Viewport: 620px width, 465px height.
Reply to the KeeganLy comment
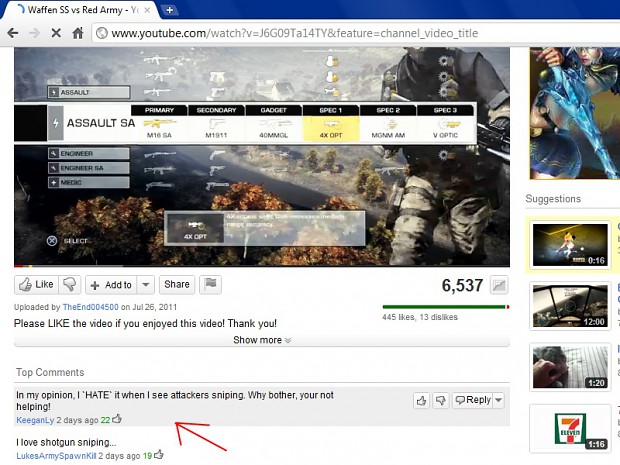point(473,400)
